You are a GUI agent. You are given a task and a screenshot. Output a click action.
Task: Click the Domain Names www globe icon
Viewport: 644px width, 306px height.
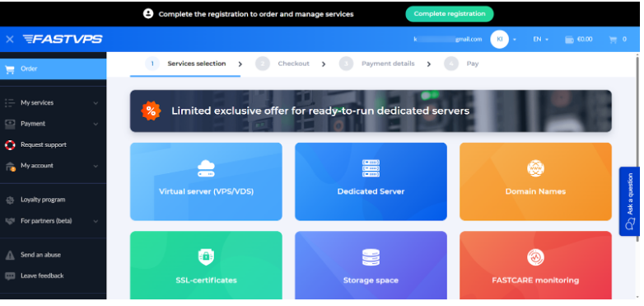point(535,168)
